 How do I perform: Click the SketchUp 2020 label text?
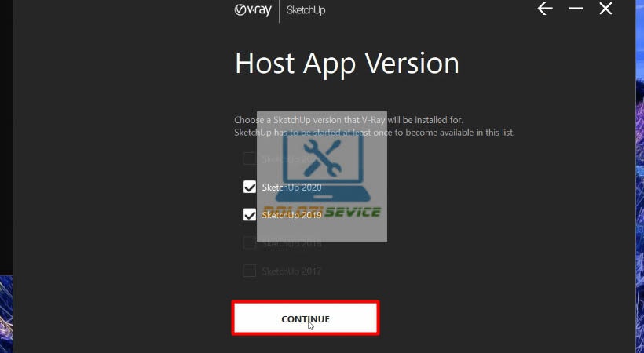[291, 187]
